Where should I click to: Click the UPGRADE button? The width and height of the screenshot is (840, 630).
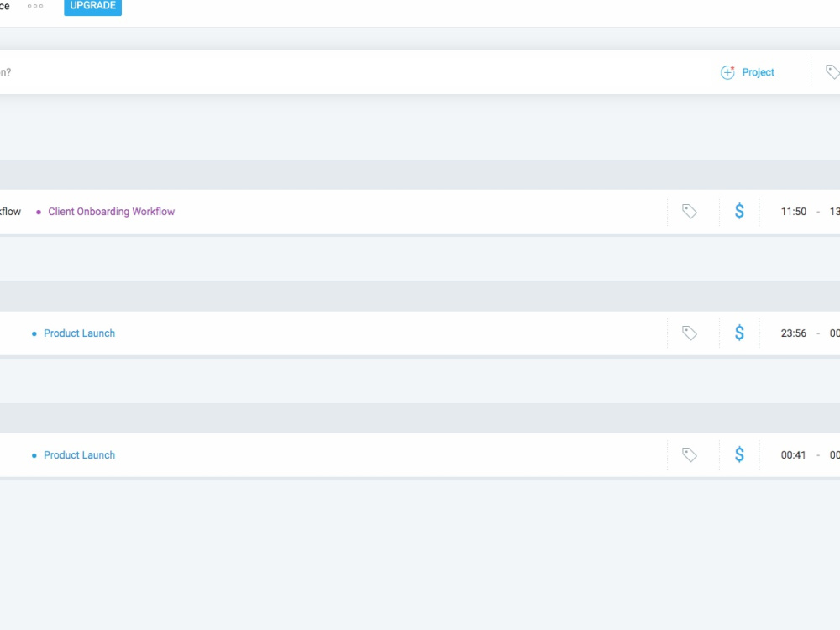[92, 6]
